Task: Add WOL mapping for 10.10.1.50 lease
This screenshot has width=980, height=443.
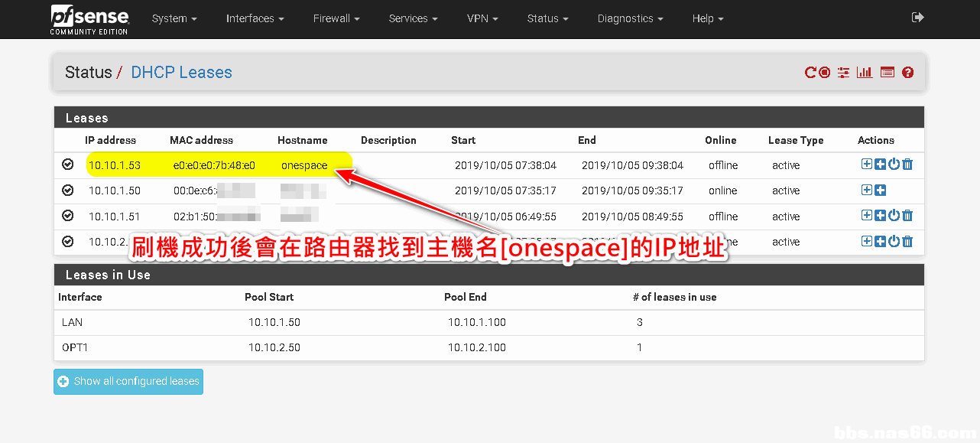Action: coord(881,191)
